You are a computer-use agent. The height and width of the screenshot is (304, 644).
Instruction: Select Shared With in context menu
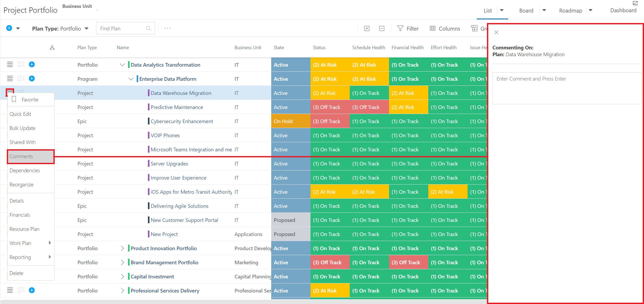pyautogui.click(x=31, y=142)
